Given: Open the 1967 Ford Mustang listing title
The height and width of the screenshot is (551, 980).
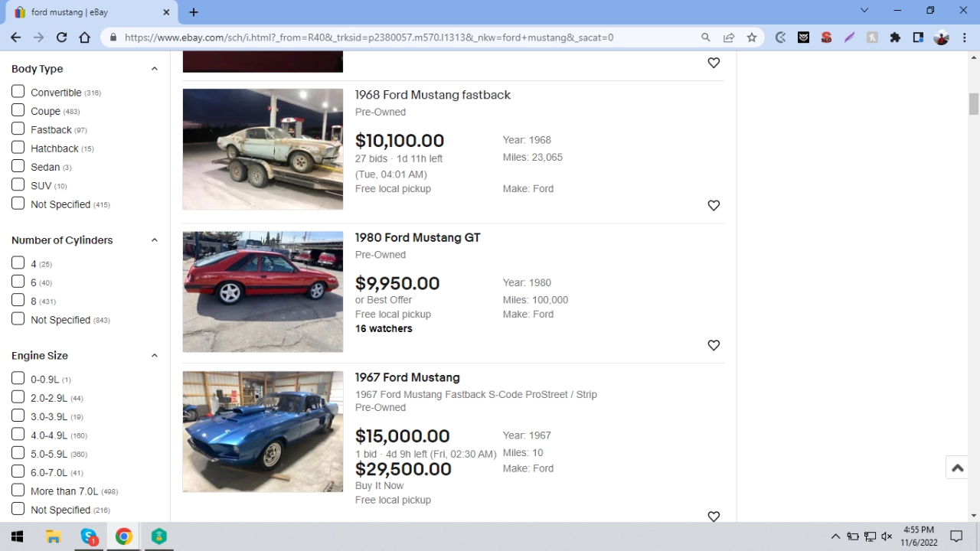Looking at the screenshot, I should tap(407, 377).
